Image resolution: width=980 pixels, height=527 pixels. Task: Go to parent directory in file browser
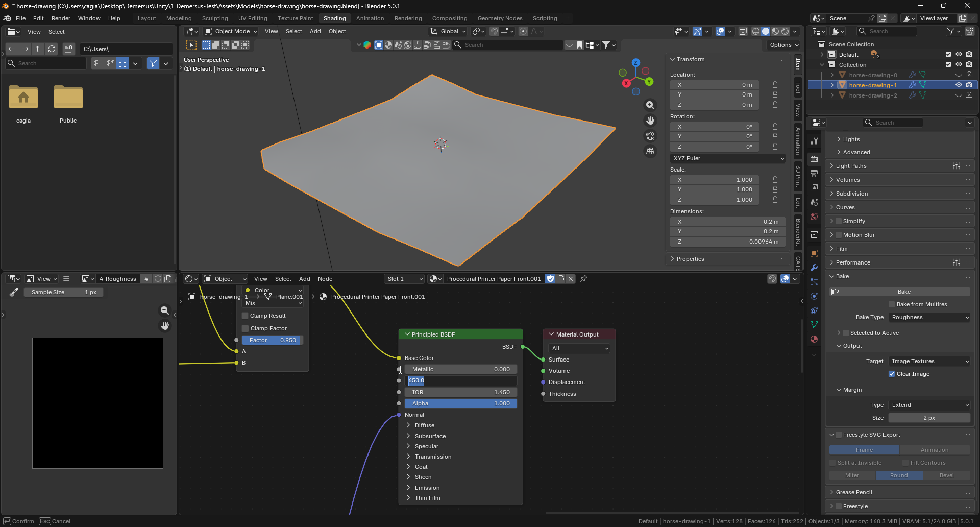38,49
